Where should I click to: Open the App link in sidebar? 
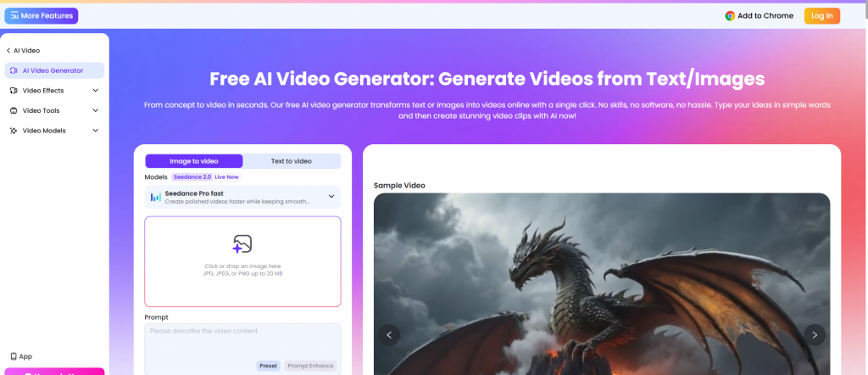click(x=21, y=356)
